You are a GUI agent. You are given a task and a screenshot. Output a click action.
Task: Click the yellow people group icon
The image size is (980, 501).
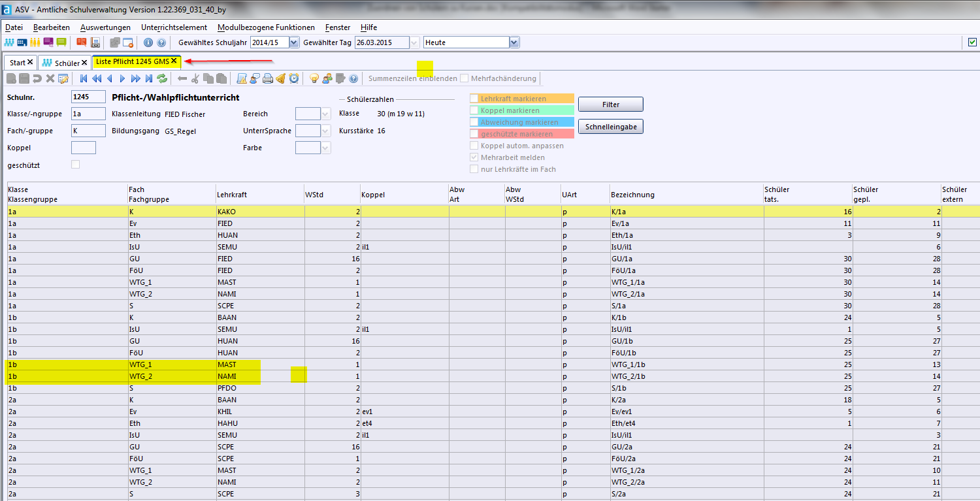click(x=35, y=42)
